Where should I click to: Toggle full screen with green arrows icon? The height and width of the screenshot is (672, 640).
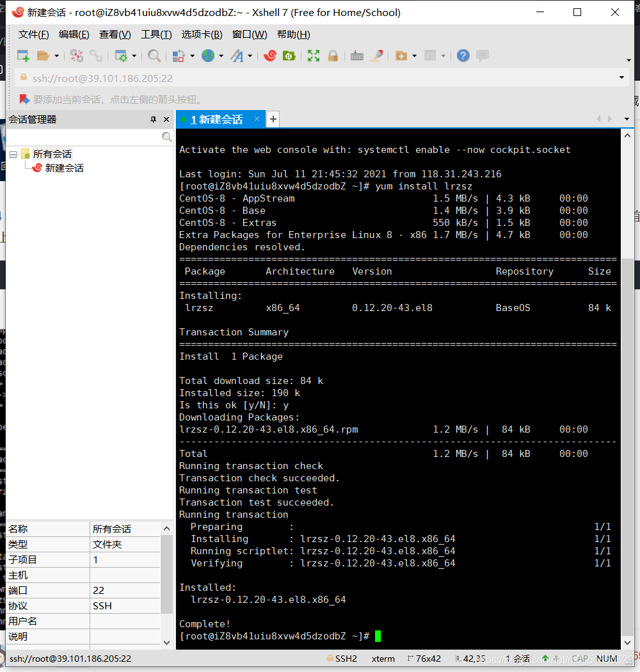[x=314, y=56]
